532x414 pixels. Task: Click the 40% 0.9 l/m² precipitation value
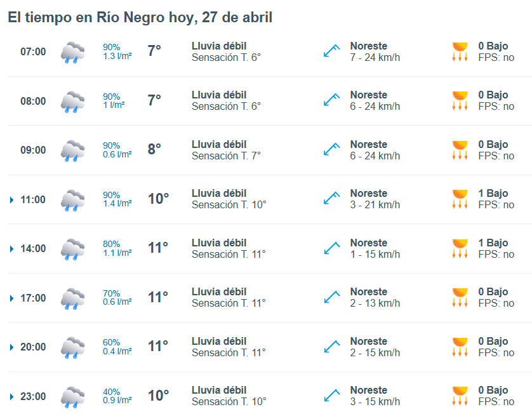point(117,396)
